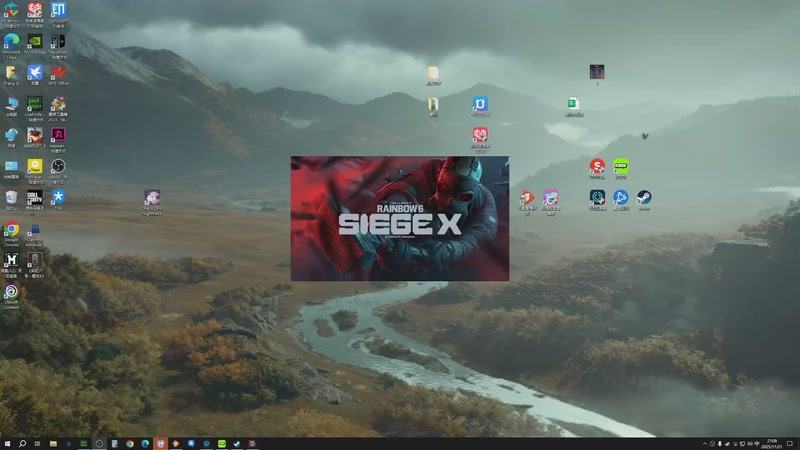The width and height of the screenshot is (800, 450).
Task: Open the NVIDIA app desktop shortcut
Action: [x=35, y=40]
